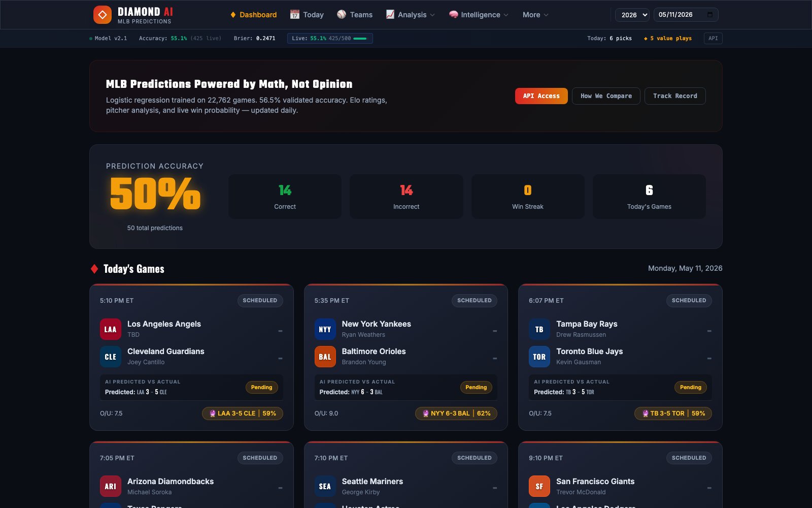This screenshot has height=508, width=812.
Task: Open the date picker calendar icon
Action: [710, 15]
